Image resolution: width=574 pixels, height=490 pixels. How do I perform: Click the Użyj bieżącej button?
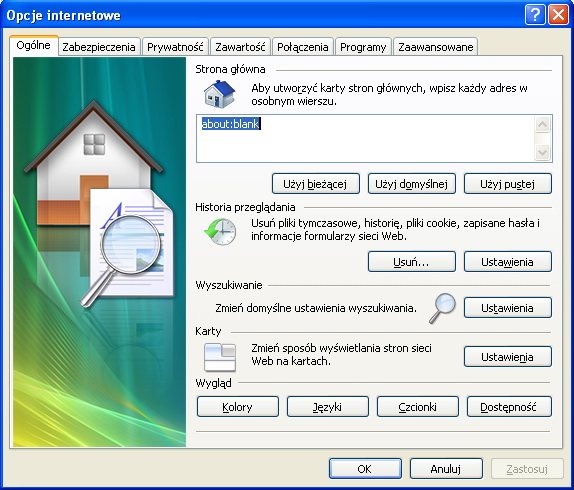[x=316, y=184]
